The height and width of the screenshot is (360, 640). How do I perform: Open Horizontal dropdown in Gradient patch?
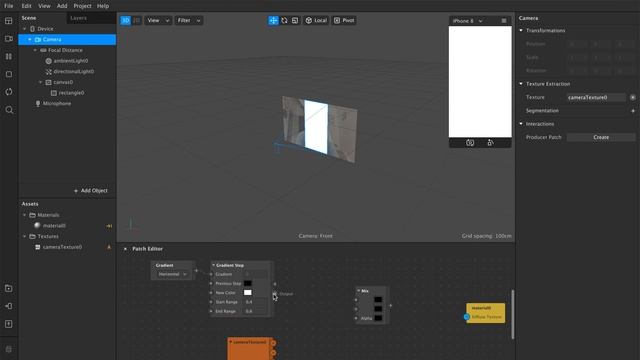click(x=172, y=274)
